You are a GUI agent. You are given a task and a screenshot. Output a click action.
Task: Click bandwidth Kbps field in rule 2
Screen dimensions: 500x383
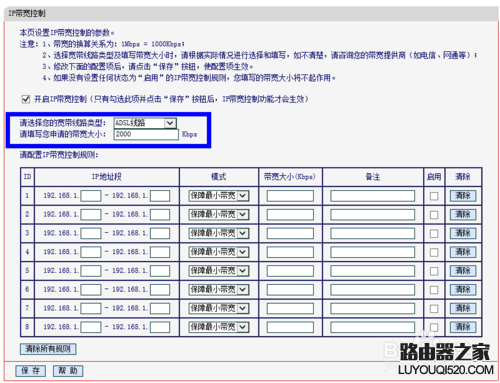click(x=290, y=214)
